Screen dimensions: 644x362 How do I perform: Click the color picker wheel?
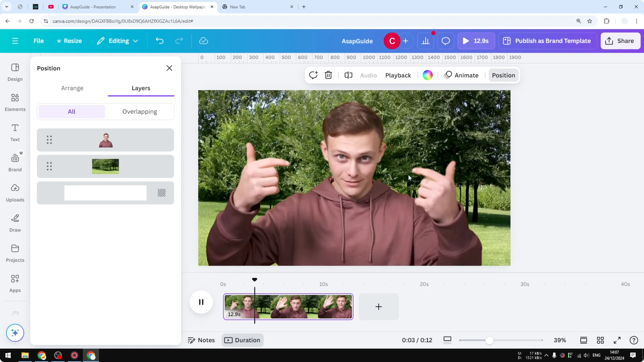point(428,75)
